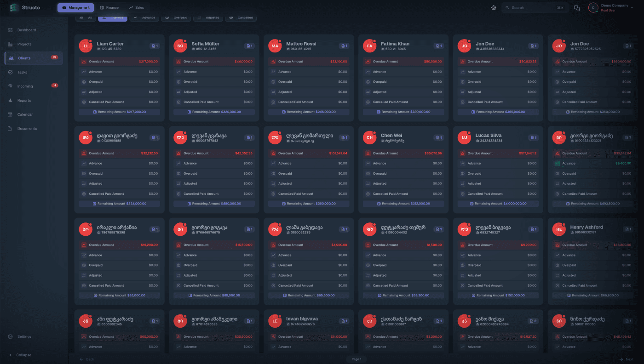Click Henry Ashford's HE avatar

(559, 229)
